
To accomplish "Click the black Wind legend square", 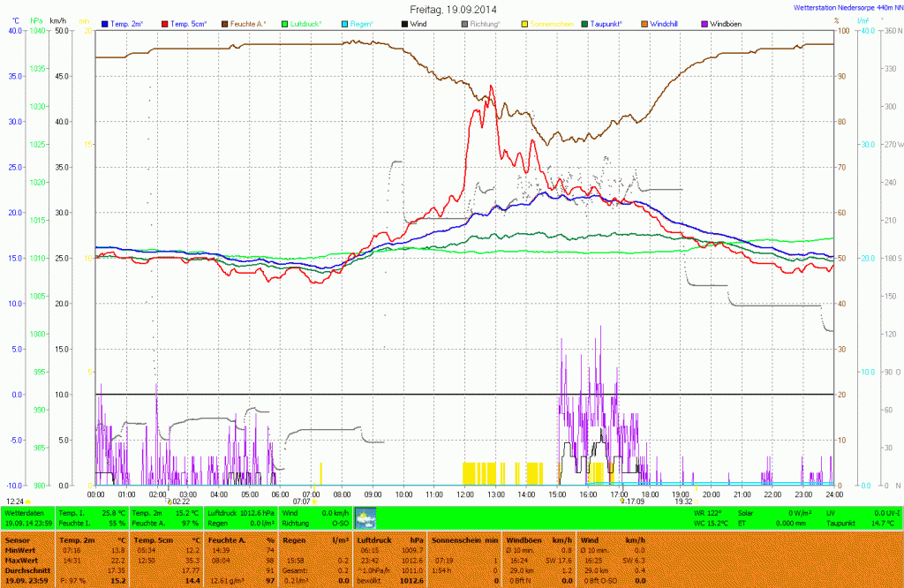I will pyautogui.click(x=405, y=24).
